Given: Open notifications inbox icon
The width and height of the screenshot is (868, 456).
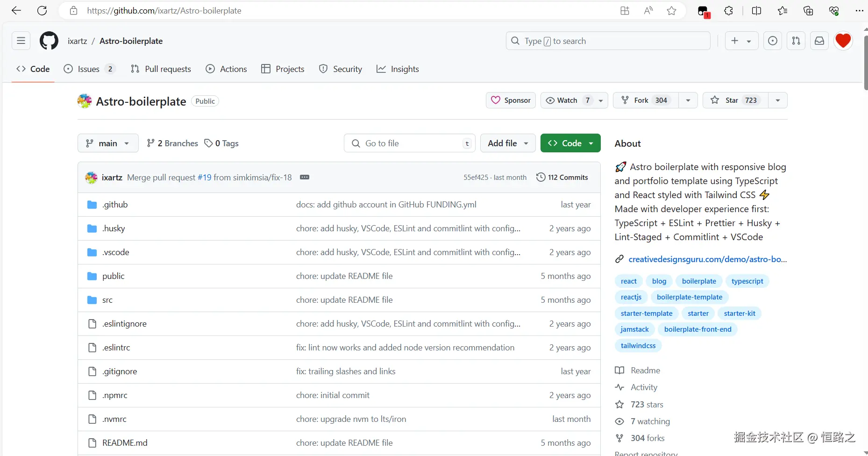Looking at the screenshot, I should pos(819,41).
